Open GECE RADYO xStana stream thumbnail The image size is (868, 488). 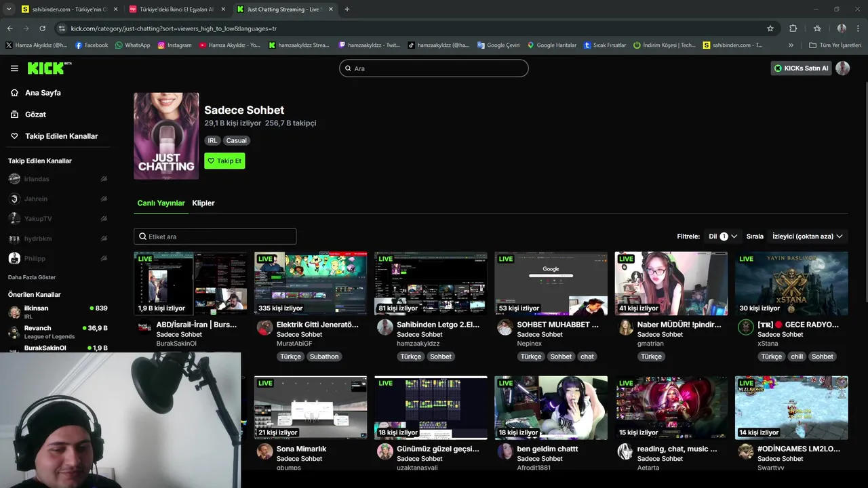click(791, 283)
